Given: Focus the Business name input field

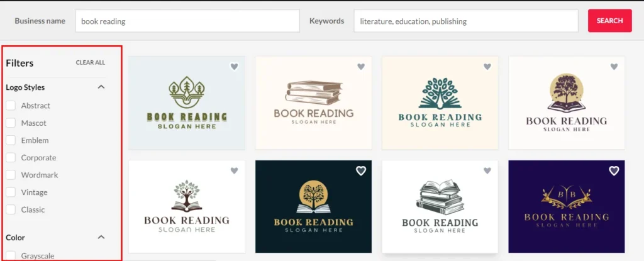Looking at the screenshot, I should point(187,21).
